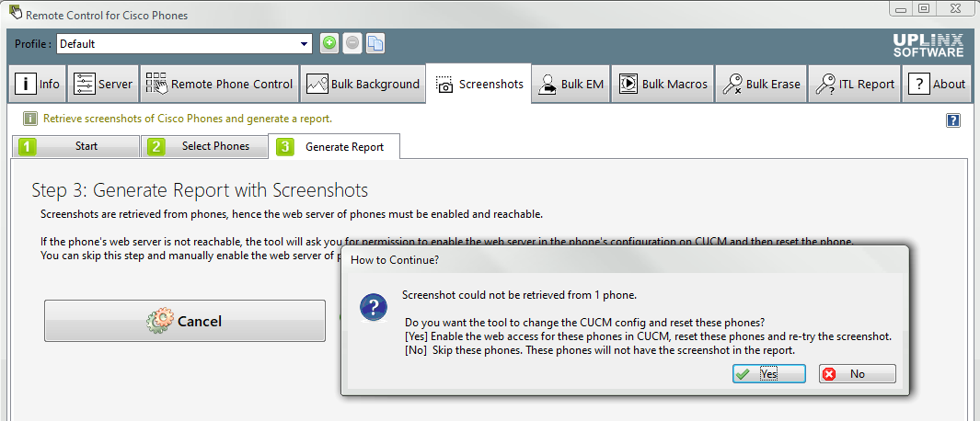Click the 'Step 3: Generate Report with Screenshots' heading
Screen dimensions: 980x421
pyautogui.click(x=200, y=190)
